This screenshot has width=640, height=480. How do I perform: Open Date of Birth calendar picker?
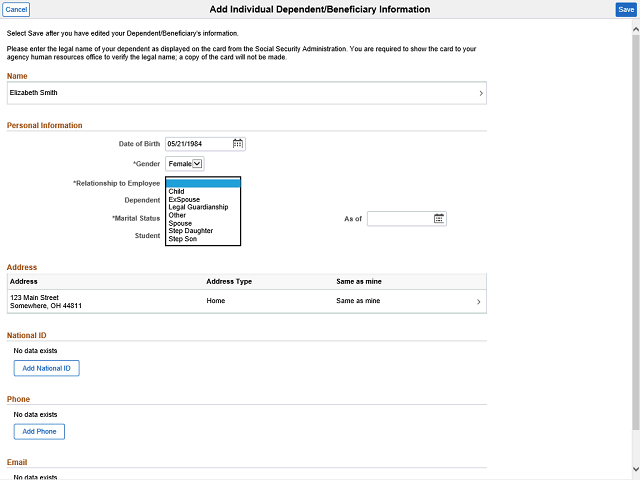(x=238, y=144)
